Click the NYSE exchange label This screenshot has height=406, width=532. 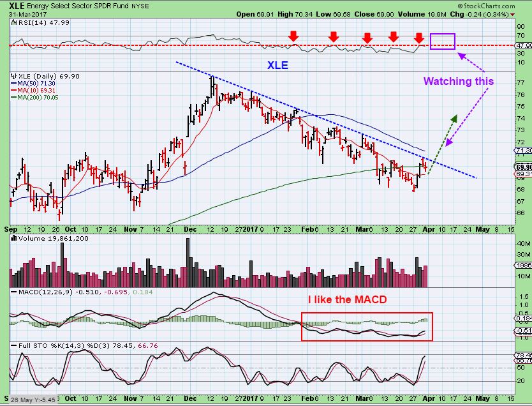tap(140, 6)
